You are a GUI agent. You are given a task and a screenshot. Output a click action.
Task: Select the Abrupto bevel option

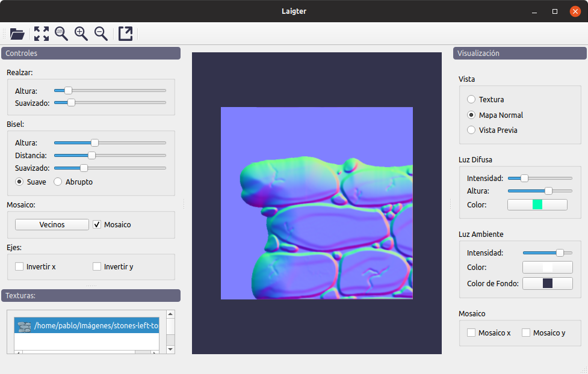58,182
